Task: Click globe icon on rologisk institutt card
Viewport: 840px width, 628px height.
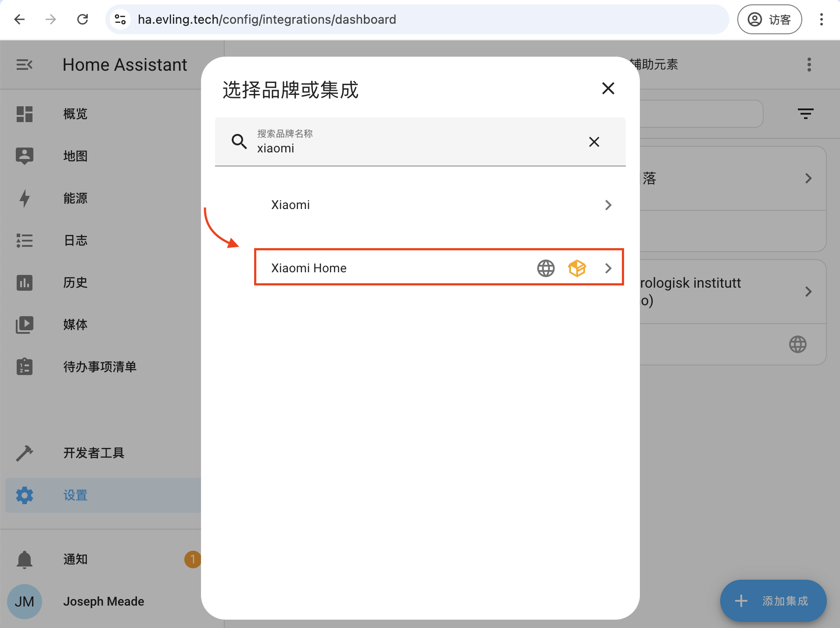Action: pos(798,345)
